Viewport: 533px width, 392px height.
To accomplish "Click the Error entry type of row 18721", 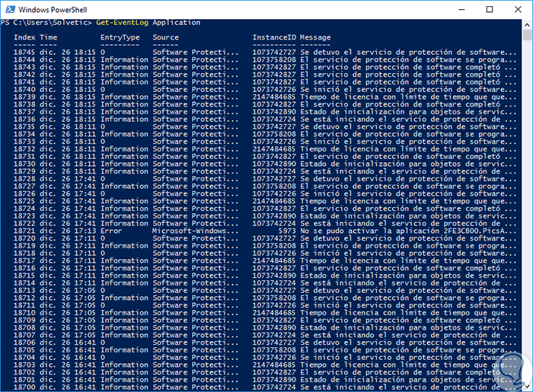I will click(111, 231).
